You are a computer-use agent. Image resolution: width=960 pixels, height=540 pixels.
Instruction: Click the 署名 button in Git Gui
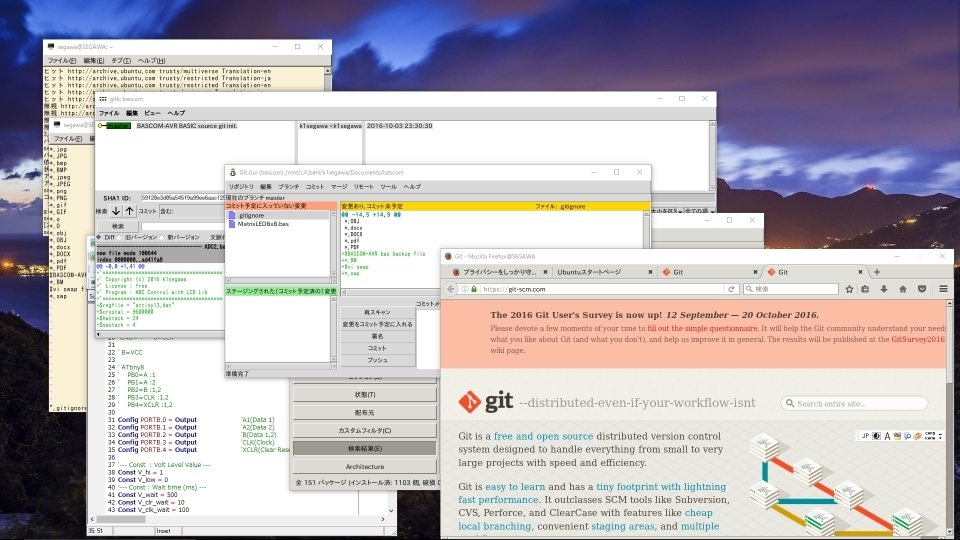pos(377,336)
